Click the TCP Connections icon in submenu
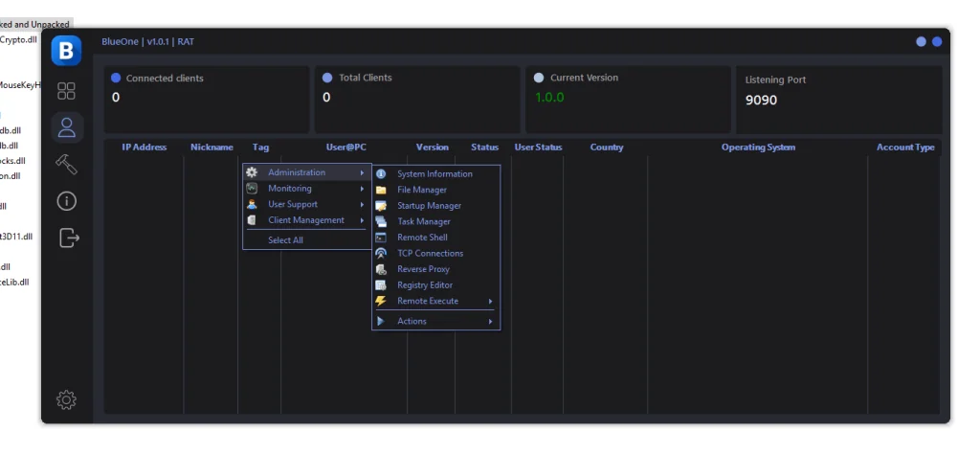980x454 pixels. point(381,254)
